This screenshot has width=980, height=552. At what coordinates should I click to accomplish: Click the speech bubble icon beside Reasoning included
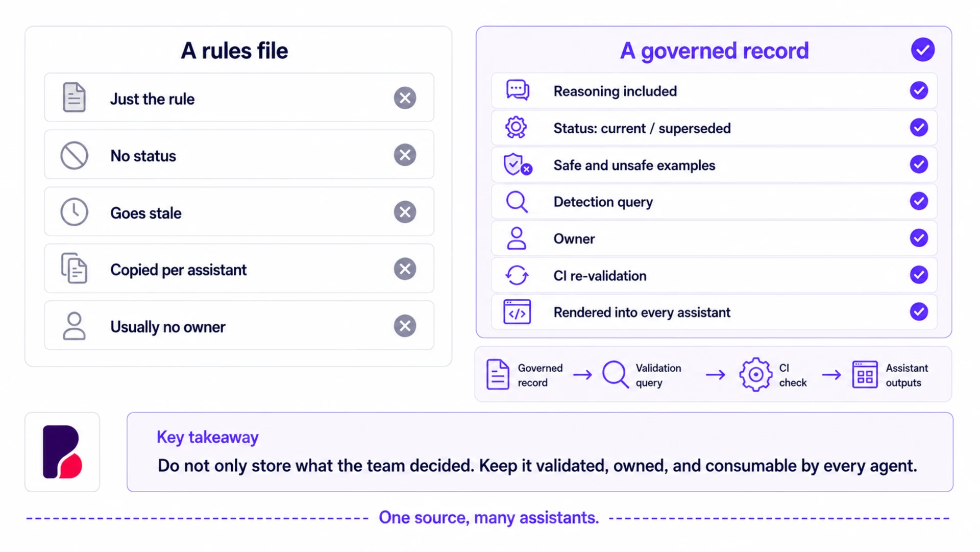pos(517,90)
